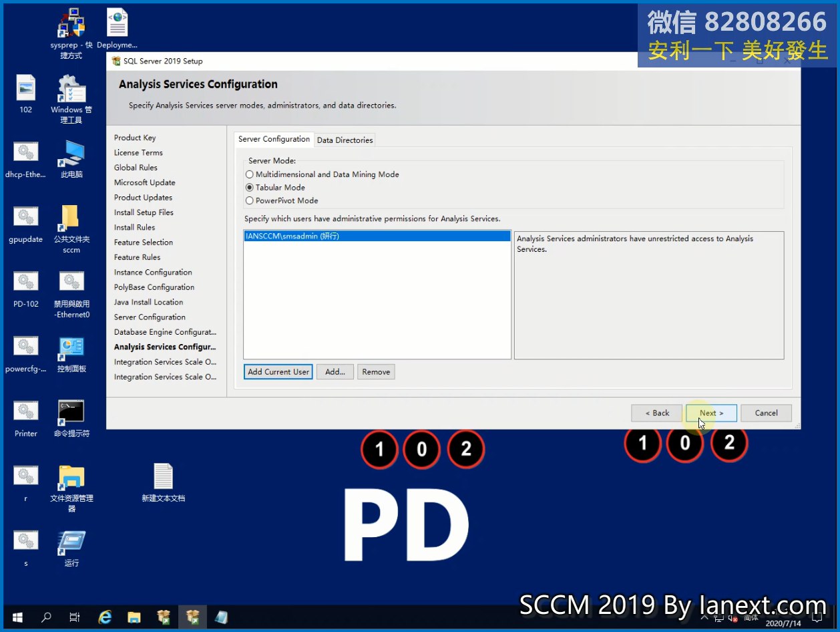Select IANSCCM\smsadmin in the administrators list
Viewport: 840px width, 632px height.
pos(377,236)
